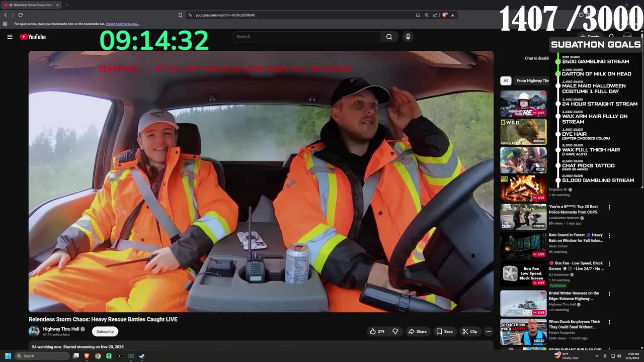Image resolution: width=644 pixels, height=362 pixels.
Task: Start voice search with the microphone
Action: point(408,37)
